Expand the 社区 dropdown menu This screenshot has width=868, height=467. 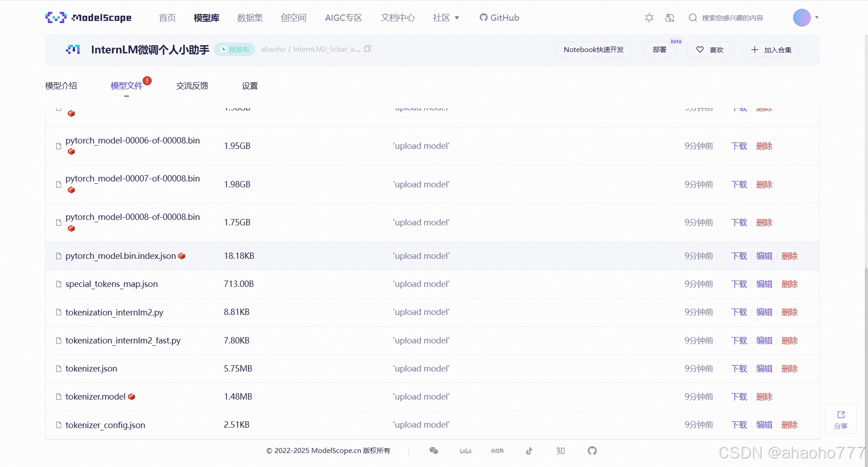click(x=446, y=18)
